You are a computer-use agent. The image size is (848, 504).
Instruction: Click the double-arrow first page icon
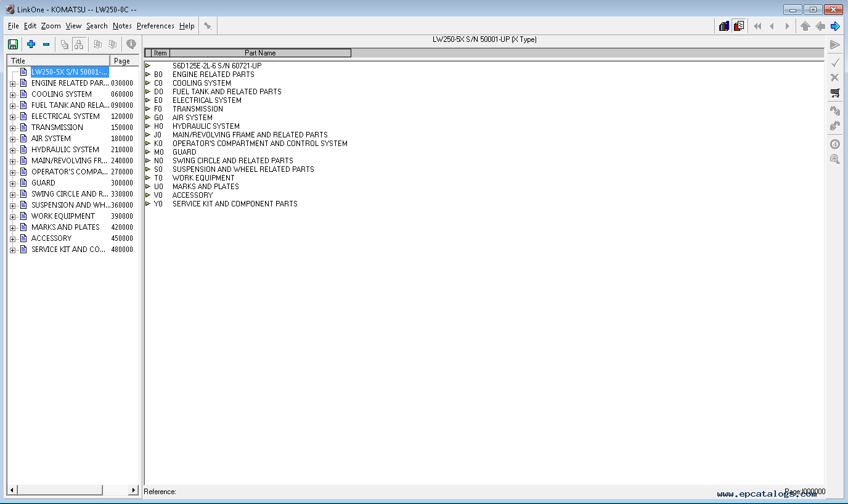pyautogui.click(x=757, y=26)
